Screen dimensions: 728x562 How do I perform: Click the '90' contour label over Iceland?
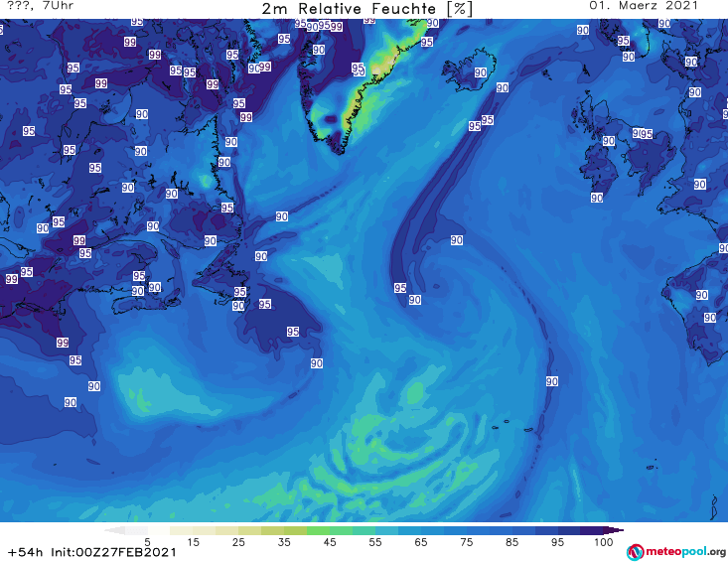pos(481,72)
